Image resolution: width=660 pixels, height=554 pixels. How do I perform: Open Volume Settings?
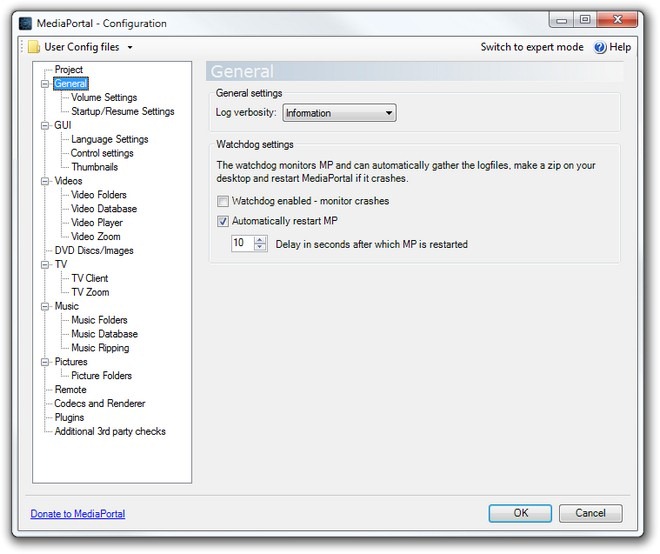[104, 97]
